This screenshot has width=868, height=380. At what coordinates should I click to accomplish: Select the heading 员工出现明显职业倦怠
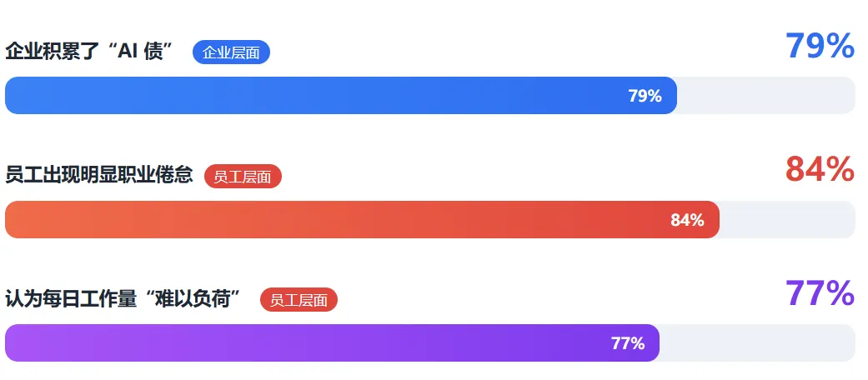(x=99, y=175)
